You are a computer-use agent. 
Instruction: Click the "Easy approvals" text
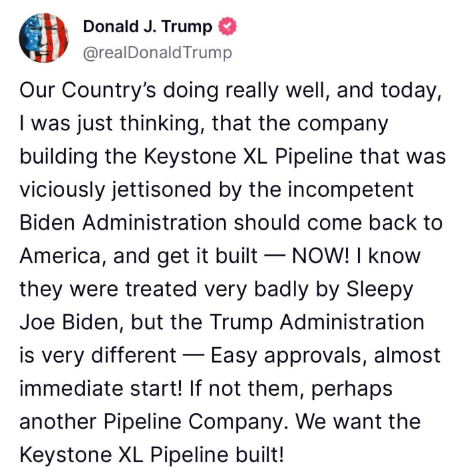pos(286,355)
